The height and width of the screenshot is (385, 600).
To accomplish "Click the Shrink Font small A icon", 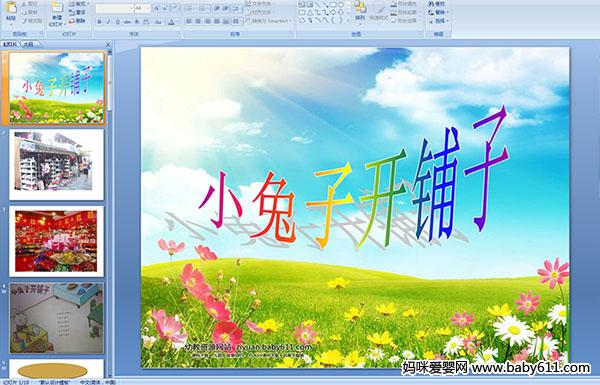I will click(x=165, y=8).
